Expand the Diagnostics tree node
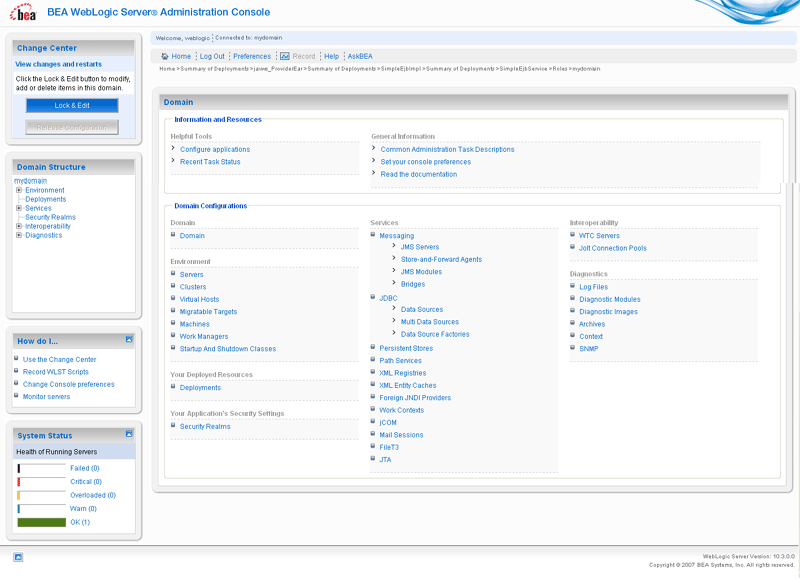The image size is (800, 580). tap(18, 235)
